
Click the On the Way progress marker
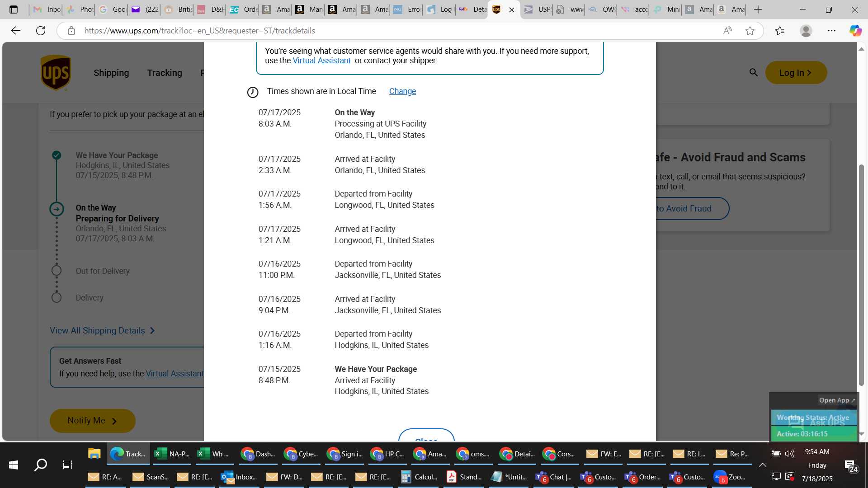click(57, 209)
